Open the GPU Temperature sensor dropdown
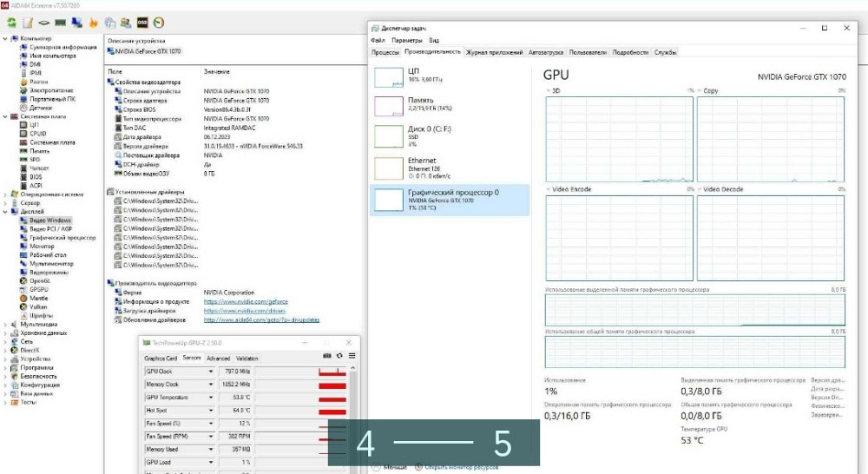Screen dimensions: 868x474 [210, 398]
